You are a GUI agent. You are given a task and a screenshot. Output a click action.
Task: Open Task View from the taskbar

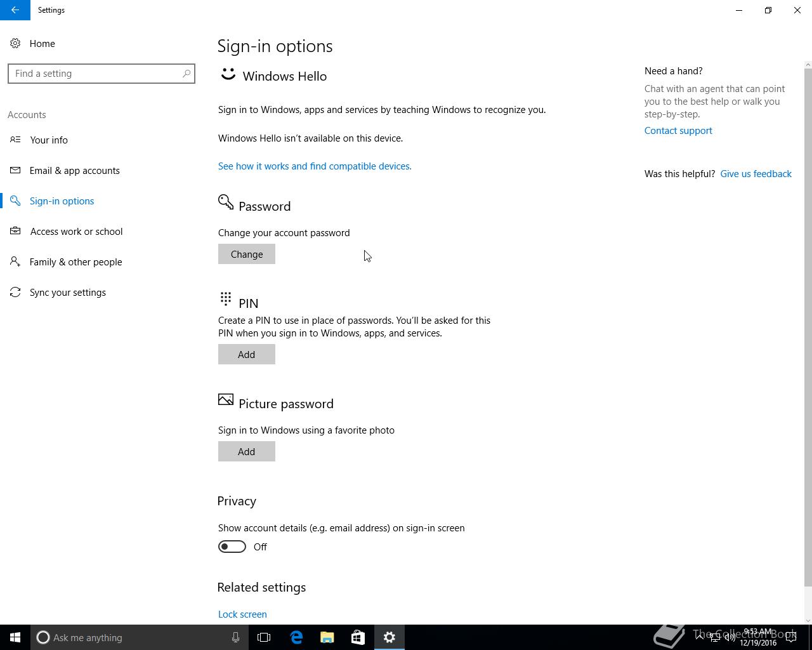[x=264, y=637]
